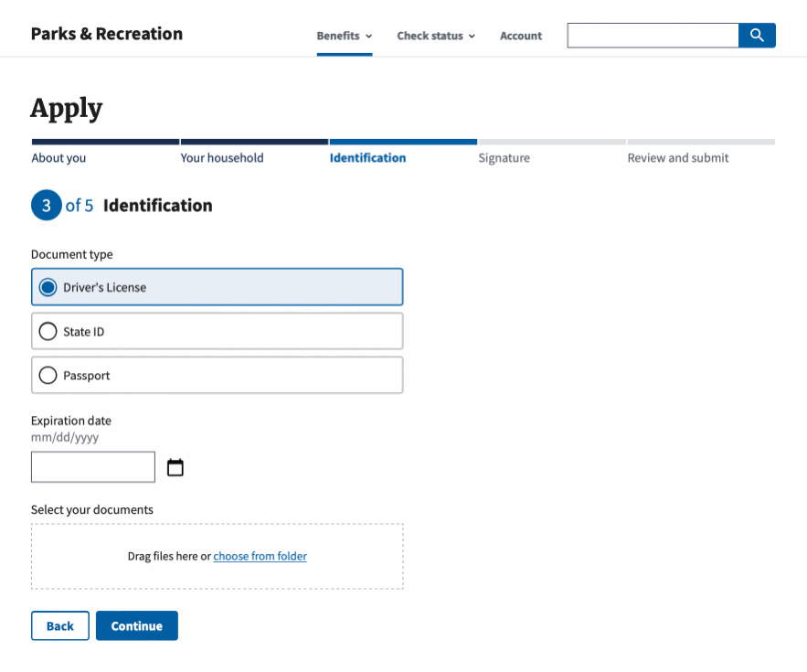
Task: Jump to the Your household step
Action: 221,157
